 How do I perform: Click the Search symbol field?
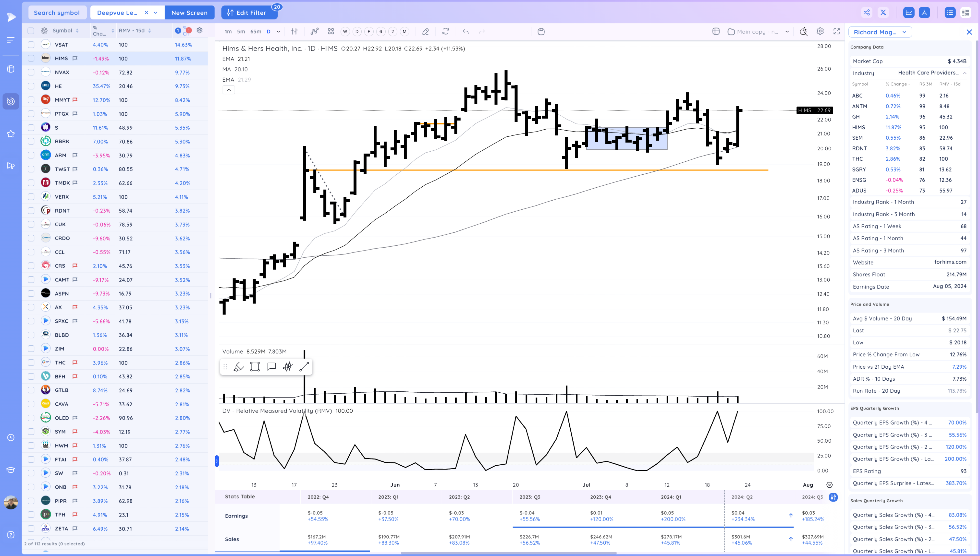coord(57,12)
